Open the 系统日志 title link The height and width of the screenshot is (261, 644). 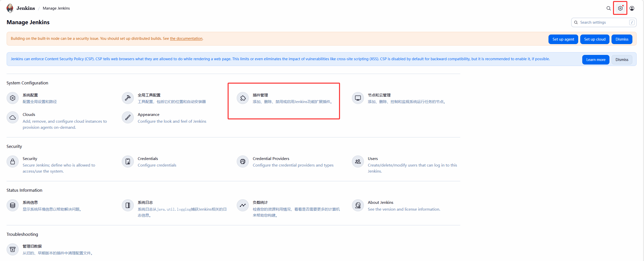point(145,203)
